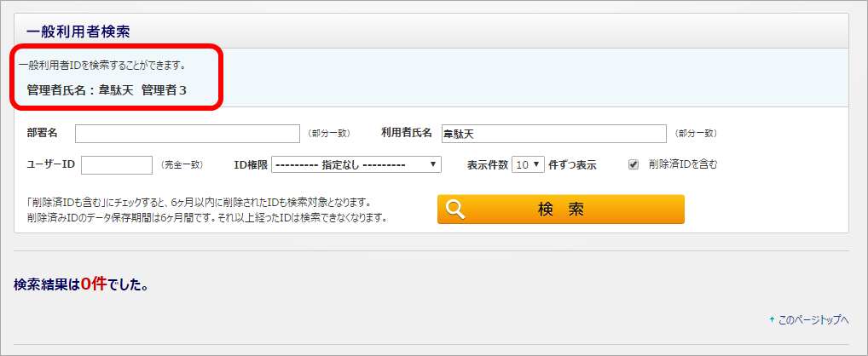Viewport: 868px width, 356px height.
Task: Click the 部署名 field label
Action: 42,134
